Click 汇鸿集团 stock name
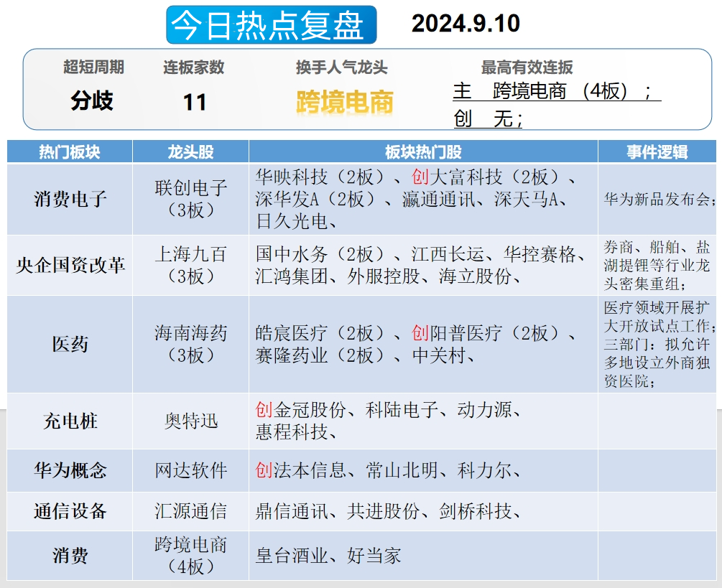Screen dimensions: 722x588 coord(292,276)
